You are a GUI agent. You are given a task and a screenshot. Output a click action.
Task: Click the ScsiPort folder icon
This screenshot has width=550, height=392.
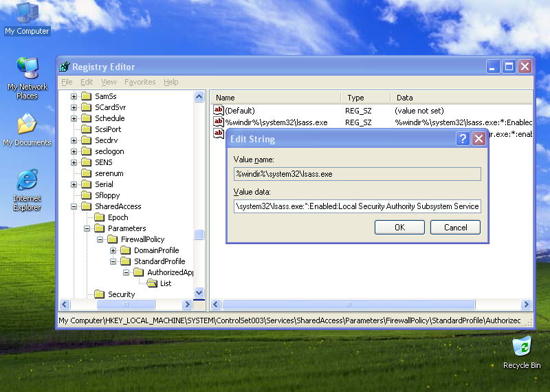click(x=87, y=129)
